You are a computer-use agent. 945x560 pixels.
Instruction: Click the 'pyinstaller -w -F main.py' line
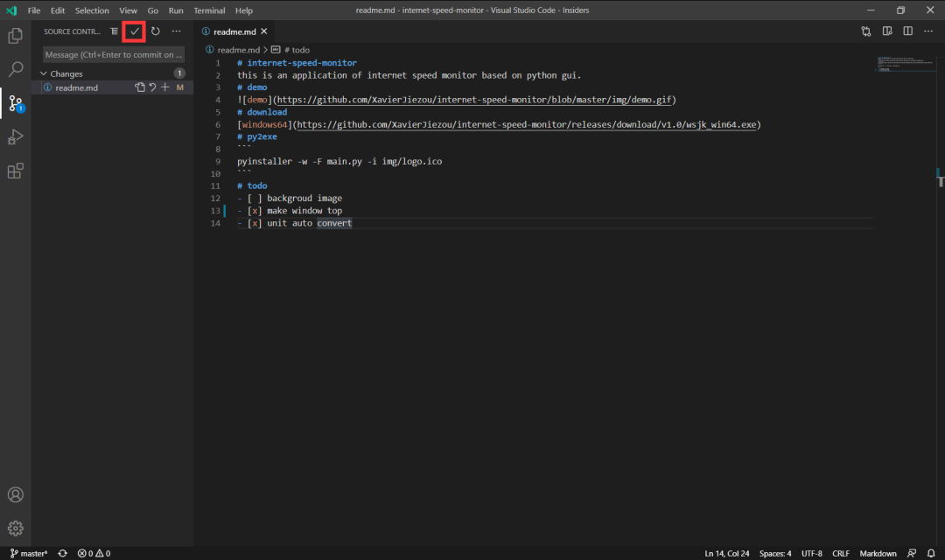(339, 162)
